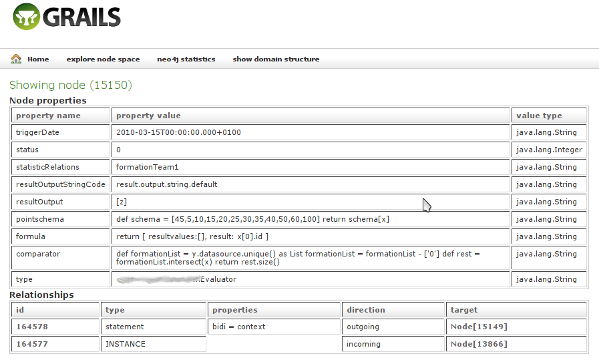The height and width of the screenshot is (364, 599).
Task: Open target Node[13866]
Action: (x=479, y=344)
